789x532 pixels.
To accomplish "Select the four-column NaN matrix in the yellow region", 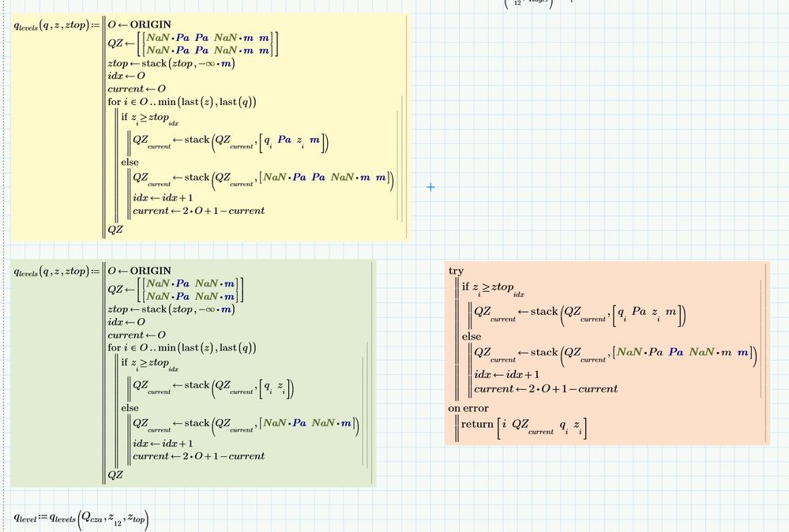I will click(208, 43).
